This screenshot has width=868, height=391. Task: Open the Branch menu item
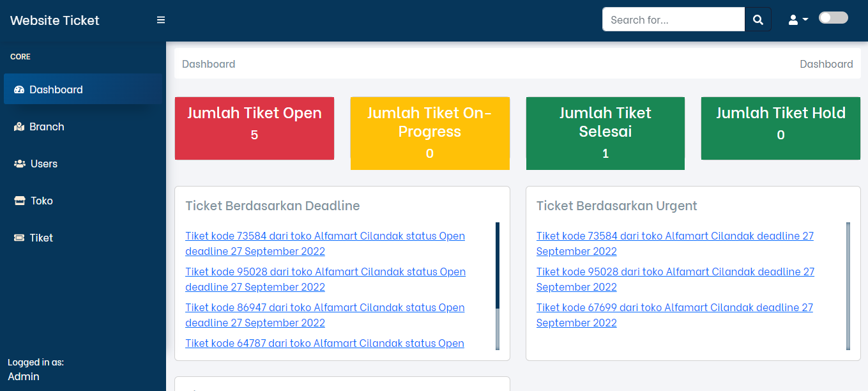(47, 126)
